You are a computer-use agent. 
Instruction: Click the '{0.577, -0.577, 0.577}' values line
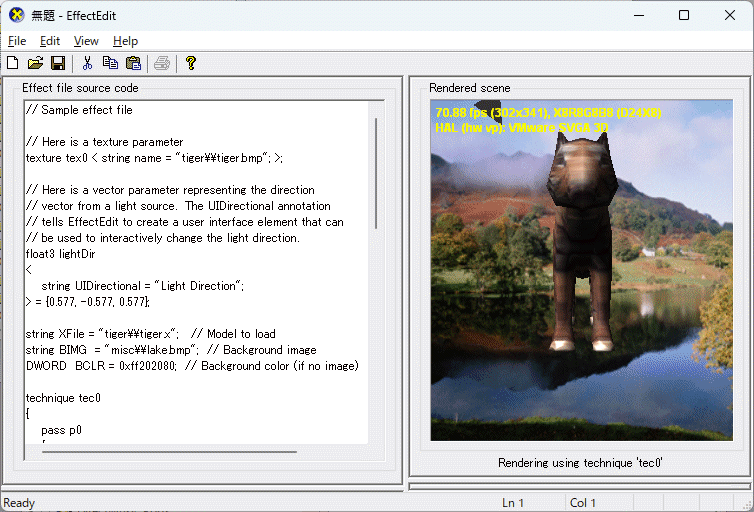[x=88, y=302]
